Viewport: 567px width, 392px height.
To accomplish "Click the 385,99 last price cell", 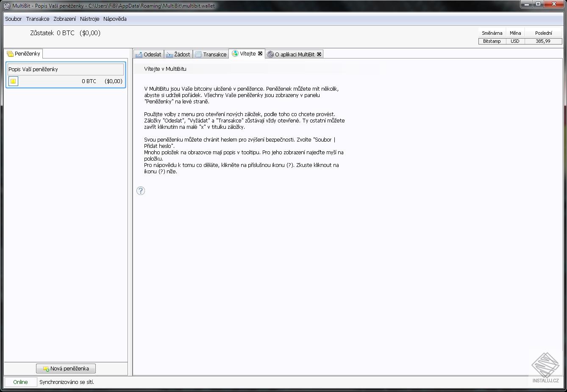I will 543,41.
